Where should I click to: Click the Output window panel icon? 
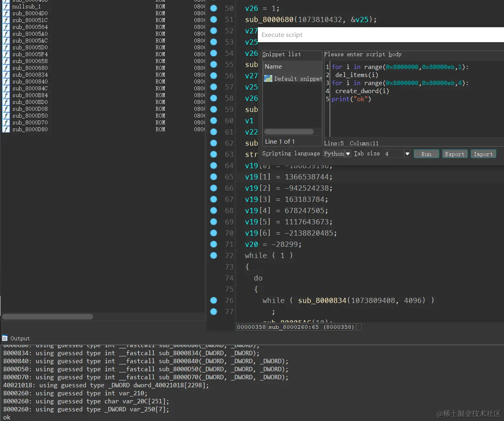(5, 338)
